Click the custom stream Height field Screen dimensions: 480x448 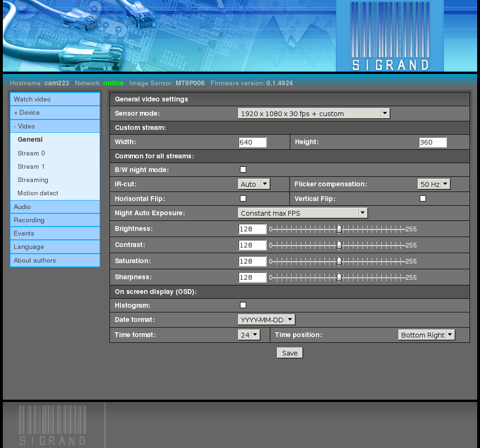point(433,142)
